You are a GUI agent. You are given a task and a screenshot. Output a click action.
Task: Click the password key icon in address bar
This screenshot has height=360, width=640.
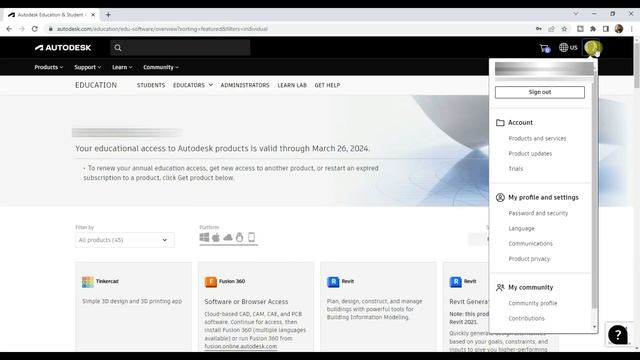pyautogui.click(x=539, y=29)
